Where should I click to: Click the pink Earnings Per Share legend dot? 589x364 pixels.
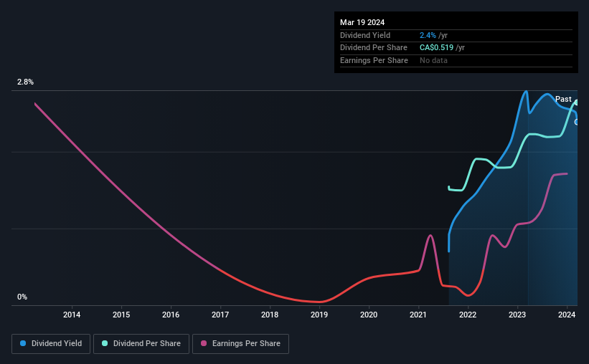[204, 343]
